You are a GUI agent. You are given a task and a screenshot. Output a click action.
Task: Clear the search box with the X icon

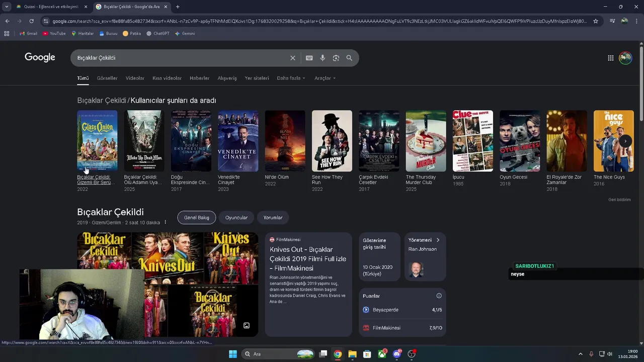[293, 58]
